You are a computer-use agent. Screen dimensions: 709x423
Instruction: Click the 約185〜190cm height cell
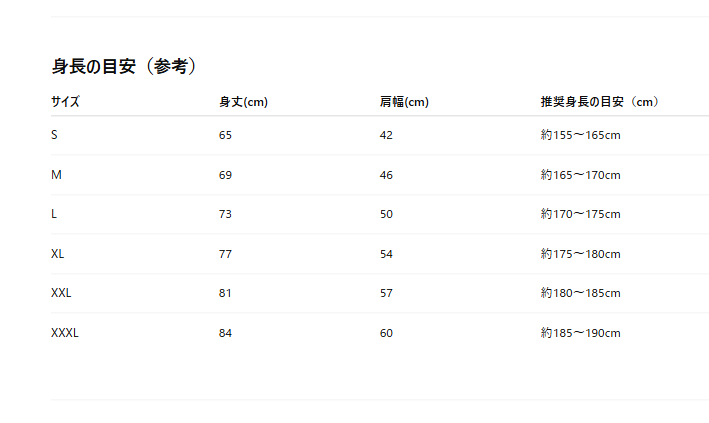pos(581,333)
